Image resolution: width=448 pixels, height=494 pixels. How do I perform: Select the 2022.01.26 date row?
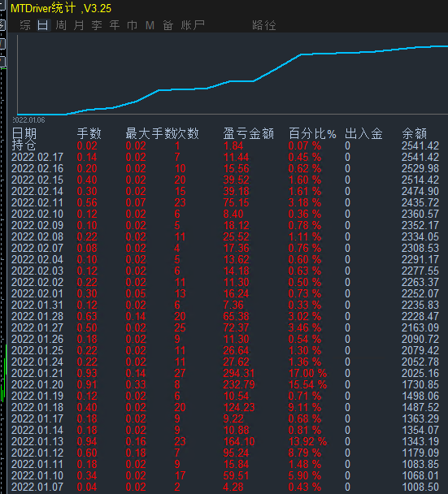click(37, 339)
